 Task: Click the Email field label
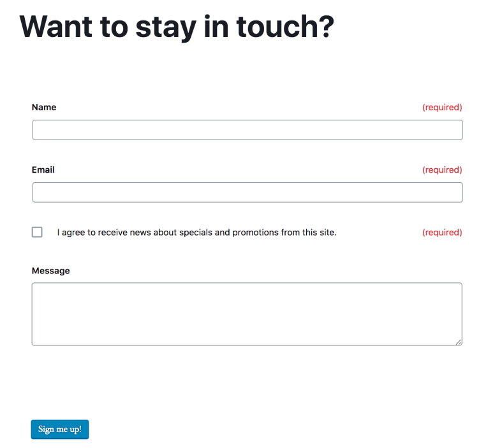pos(43,170)
